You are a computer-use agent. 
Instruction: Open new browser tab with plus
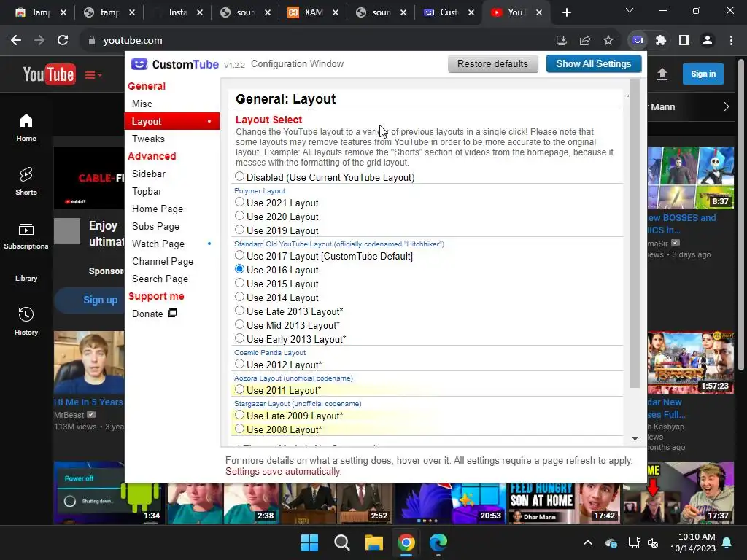(x=566, y=12)
